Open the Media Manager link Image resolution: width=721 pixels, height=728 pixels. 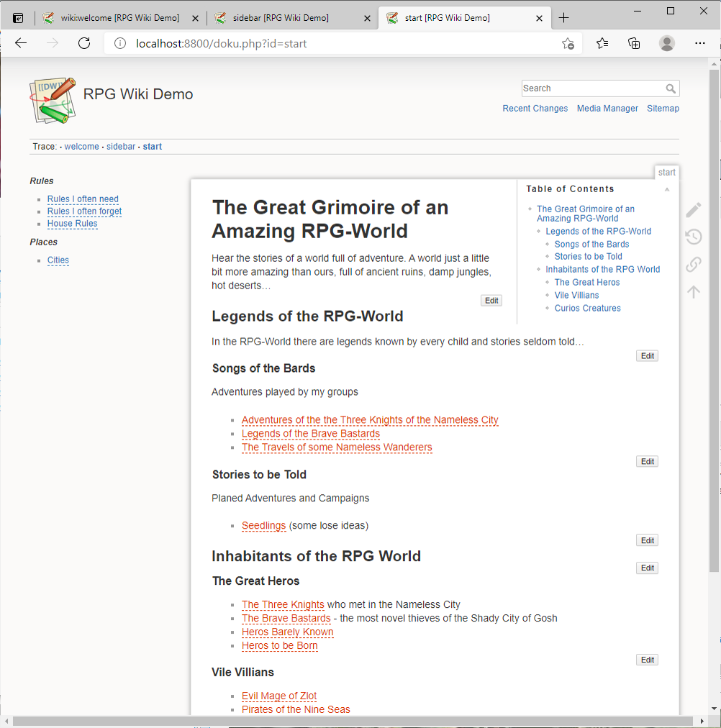coord(607,108)
